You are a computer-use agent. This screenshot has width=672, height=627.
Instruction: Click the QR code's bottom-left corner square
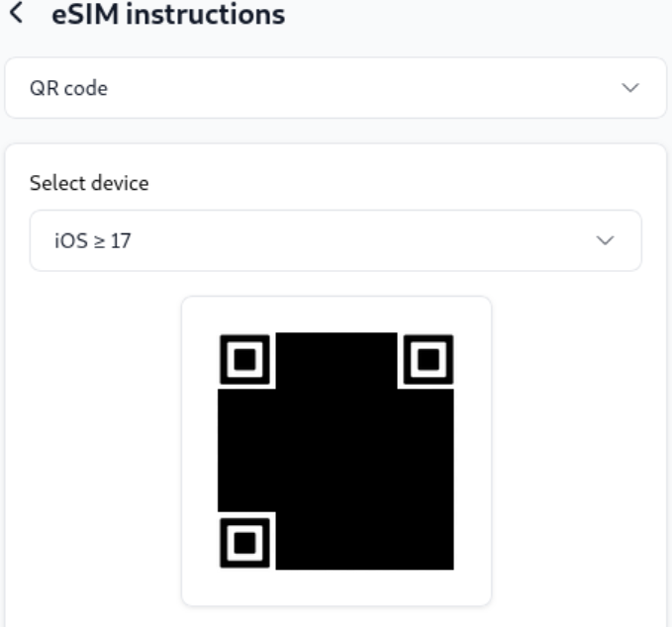(245, 541)
